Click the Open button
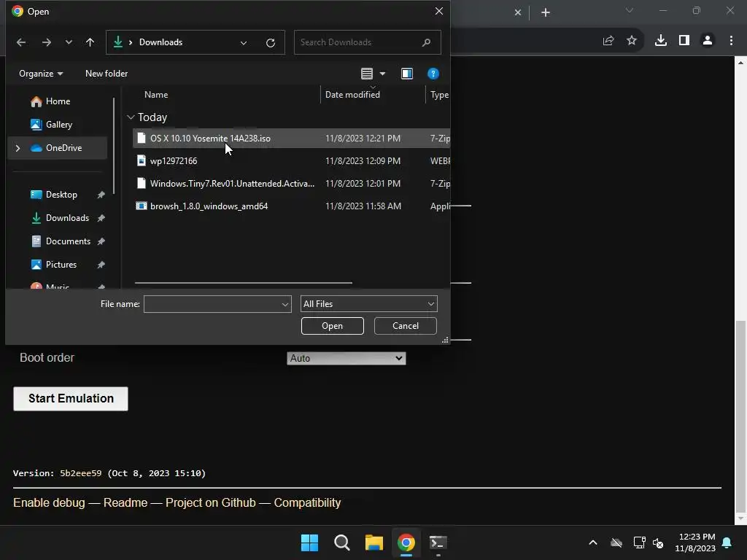The height and width of the screenshot is (560, 747). (x=333, y=326)
